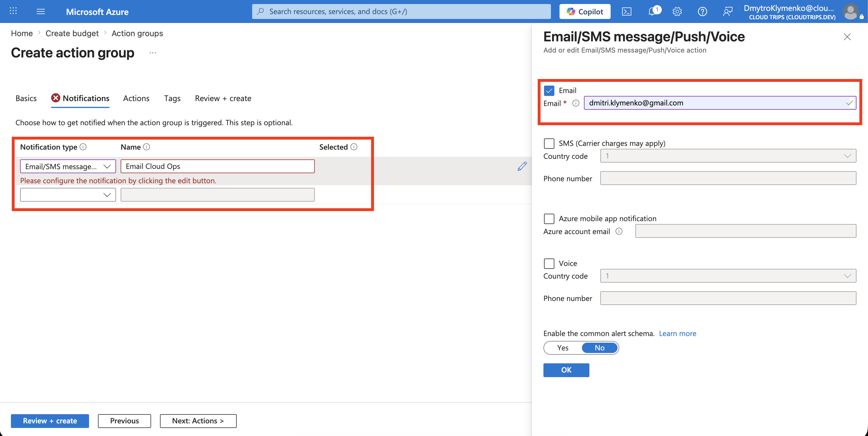Open the Email/SMS message notification type dropdown
Viewport: 868px width, 436px height.
pos(68,166)
